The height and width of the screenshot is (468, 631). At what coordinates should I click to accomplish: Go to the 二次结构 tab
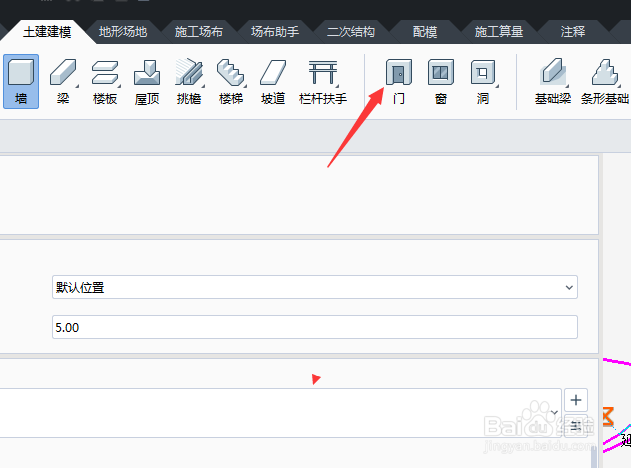tap(351, 32)
